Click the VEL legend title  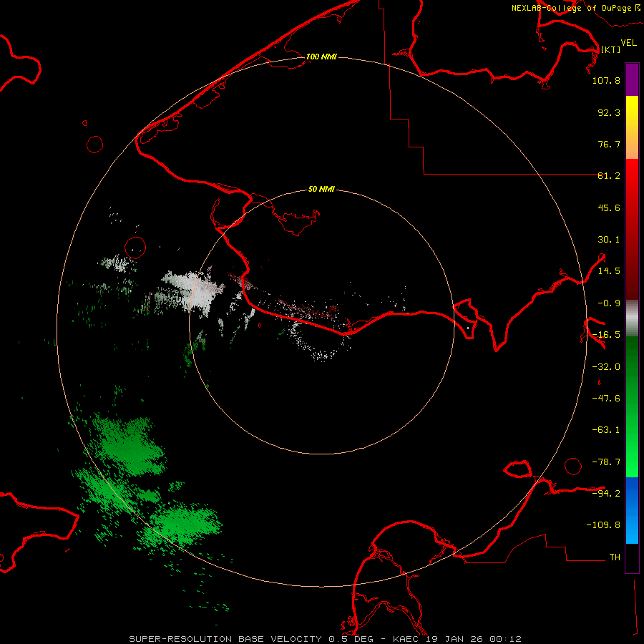pyautogui.click(x=628, y=43)
